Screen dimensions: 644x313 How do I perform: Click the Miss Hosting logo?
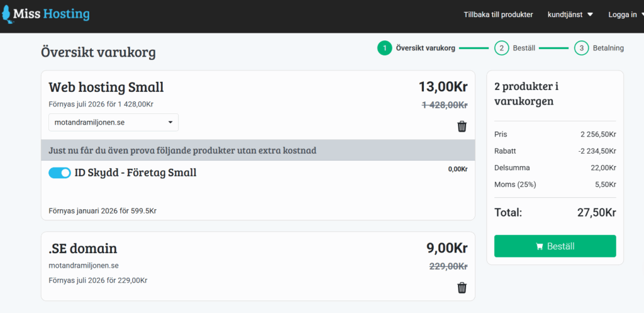point(46,14)
